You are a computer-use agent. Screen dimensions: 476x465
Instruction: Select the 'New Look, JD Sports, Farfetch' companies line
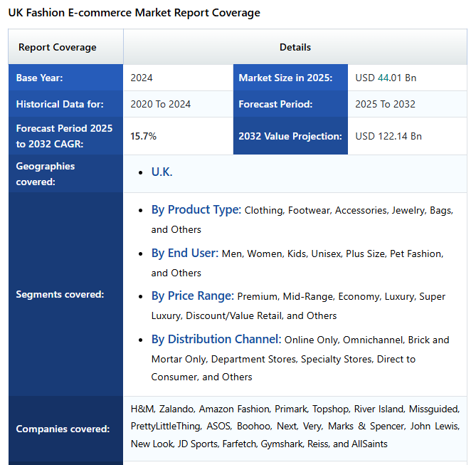point(259,444)
